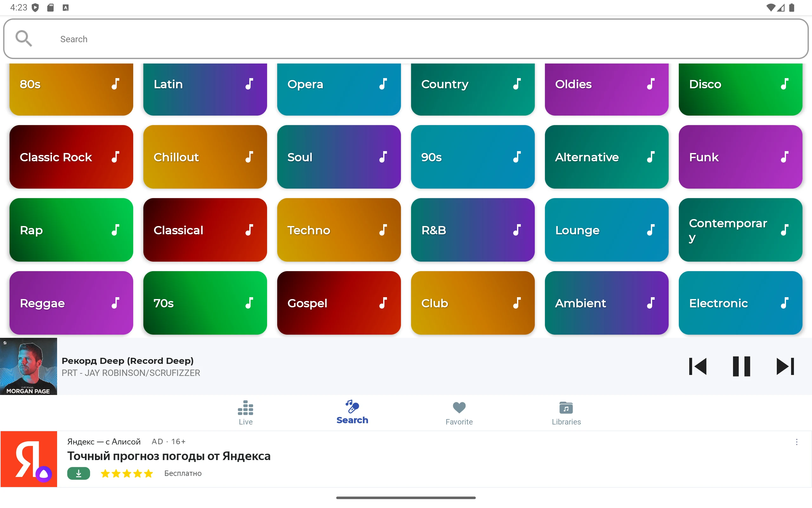Click the music note on Techno card
The width and height of the screenshot is (812, 508).
pyautogui.click(x=383, y=230)
